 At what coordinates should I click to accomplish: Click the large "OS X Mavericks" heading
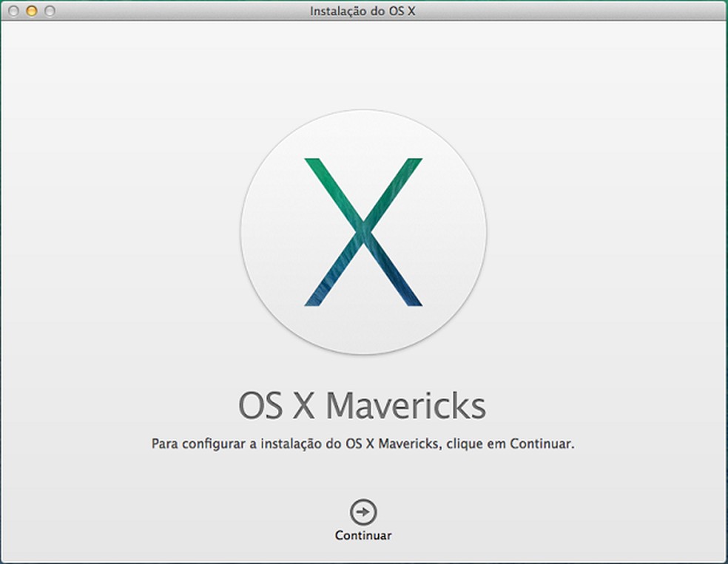[362, 405]
